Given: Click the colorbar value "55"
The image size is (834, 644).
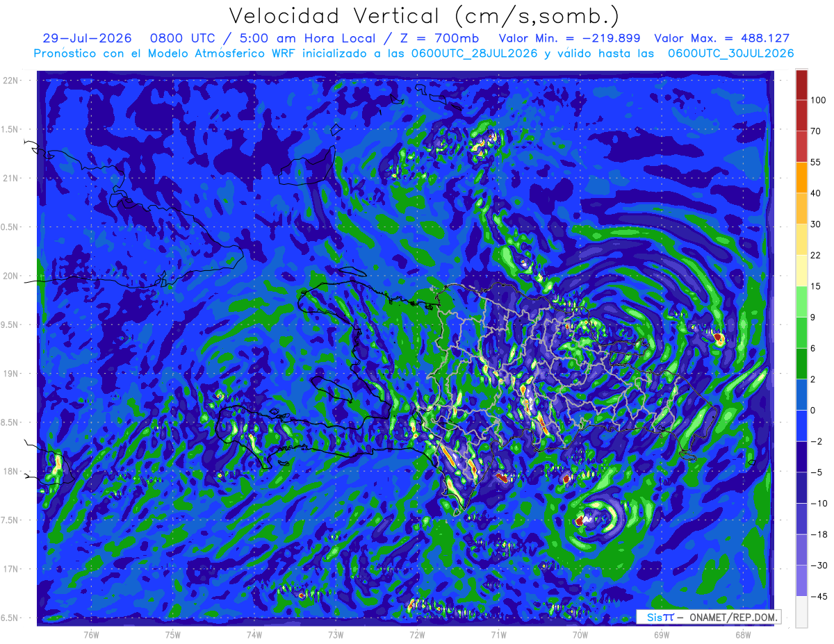Looking at the screenshot, I should coord(815,162).
